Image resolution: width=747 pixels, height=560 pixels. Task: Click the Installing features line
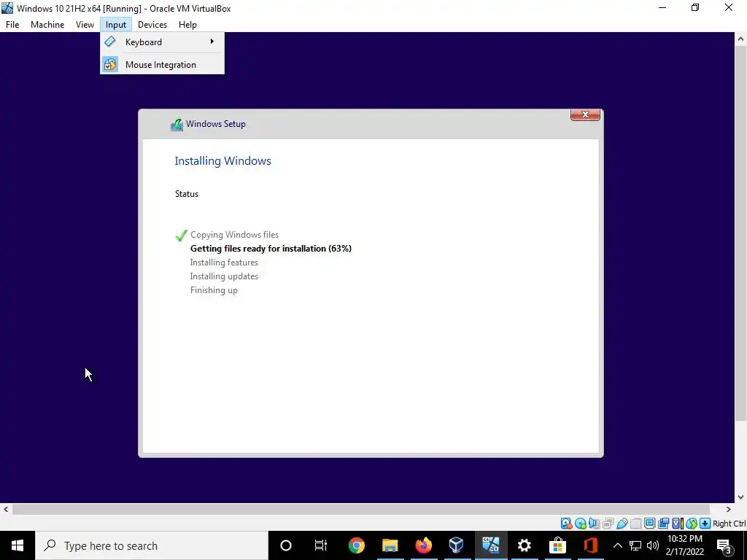[x=224, y=262]
